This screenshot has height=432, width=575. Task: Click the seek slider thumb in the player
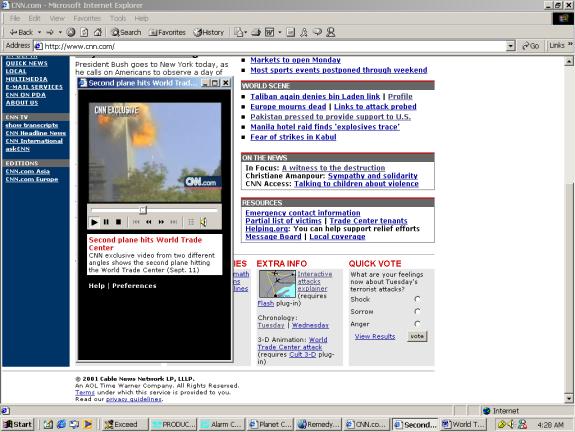point(143,210)
